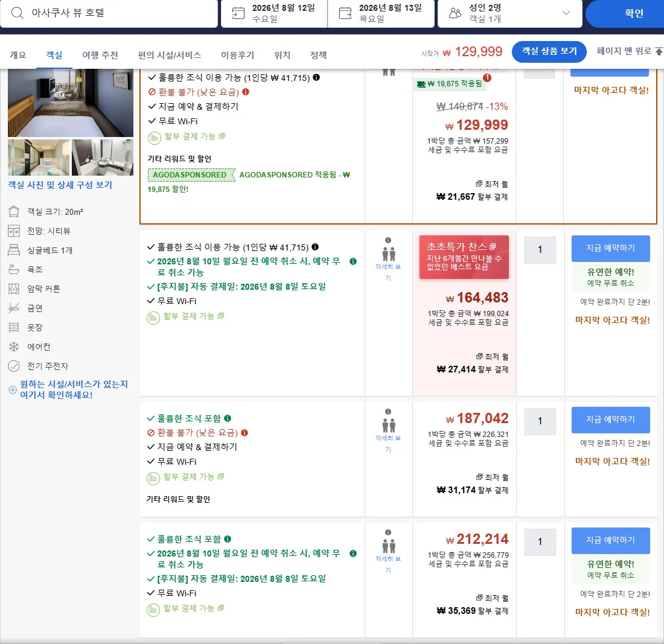
Task: Click info icon beside breakfast ₩41,715 in ₩164,483 offer
Action: coord(315,247)
